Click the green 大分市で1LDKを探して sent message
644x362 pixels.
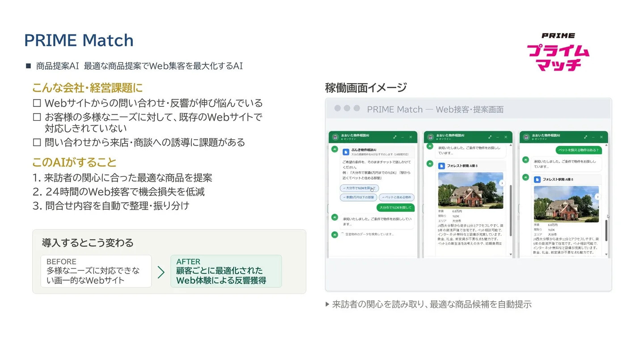(x=395, y=207)
